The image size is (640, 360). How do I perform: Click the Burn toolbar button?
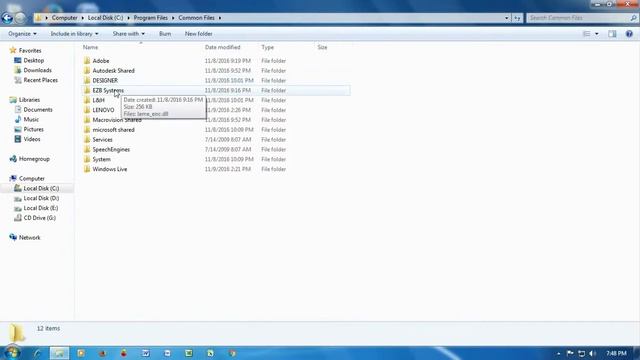(x=165, y=34)
